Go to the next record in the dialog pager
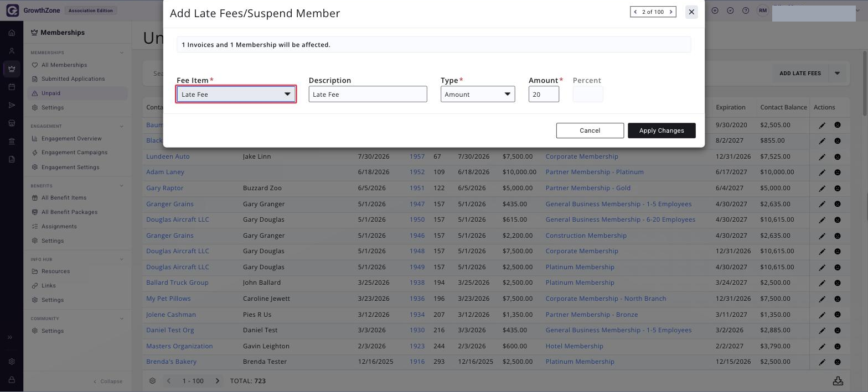 click(x=671, y=12)
